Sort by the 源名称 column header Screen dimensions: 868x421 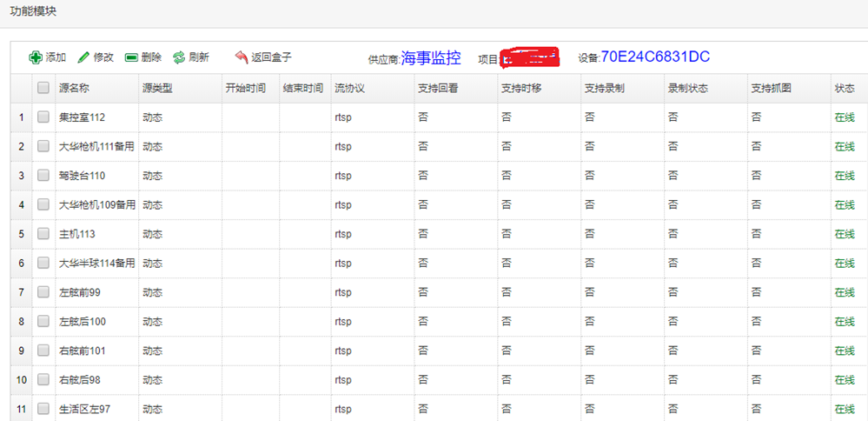pyautogui.click(x=74, y=89)
